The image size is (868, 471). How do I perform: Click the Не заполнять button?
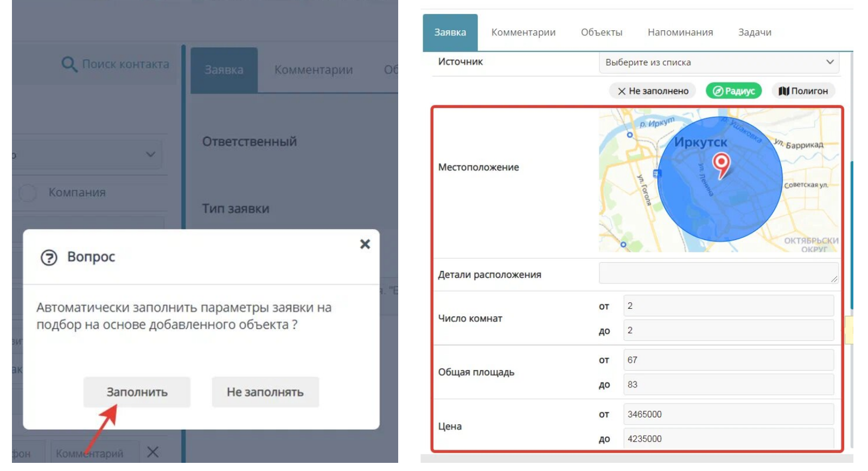click(x=265, y=392)
